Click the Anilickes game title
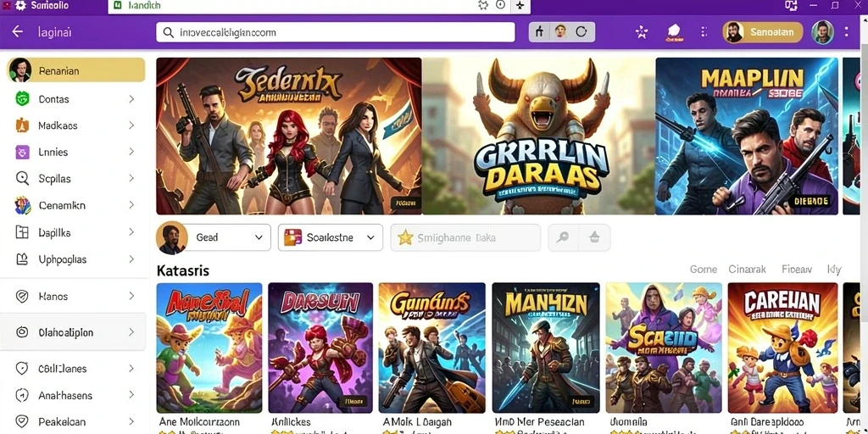This screenshot has height=434, width=868. click(x=290, y=422)
